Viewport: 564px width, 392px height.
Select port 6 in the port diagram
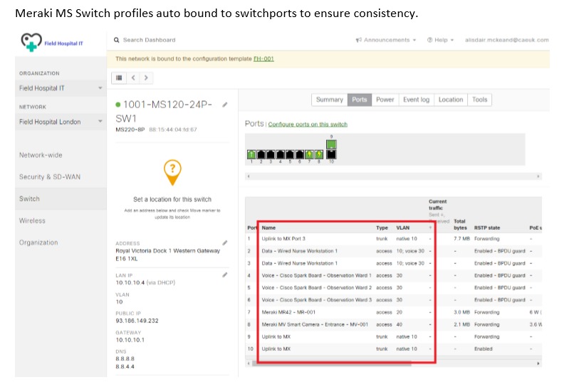click(x=299, y=154)
